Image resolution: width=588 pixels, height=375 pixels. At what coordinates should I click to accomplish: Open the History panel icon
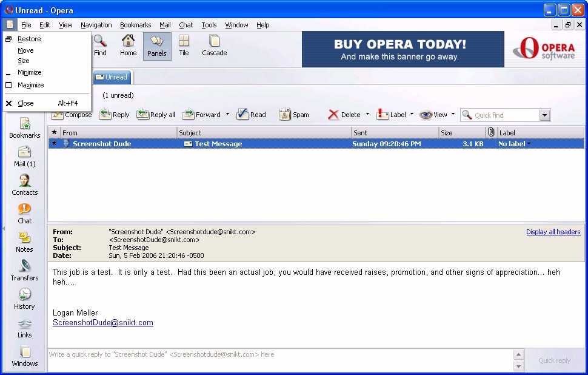coord(25,299)
